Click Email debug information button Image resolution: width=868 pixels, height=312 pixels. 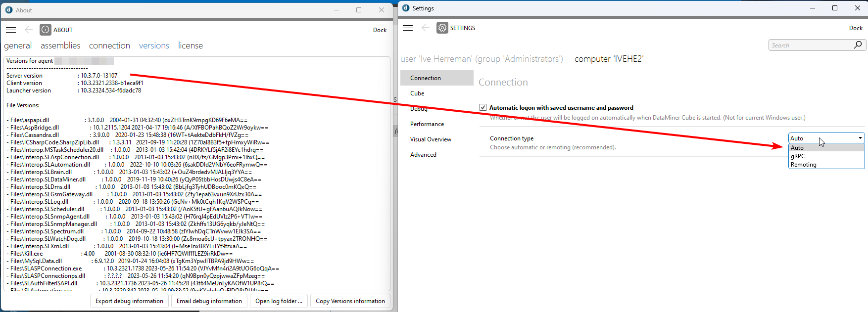[x=209, y=301]
